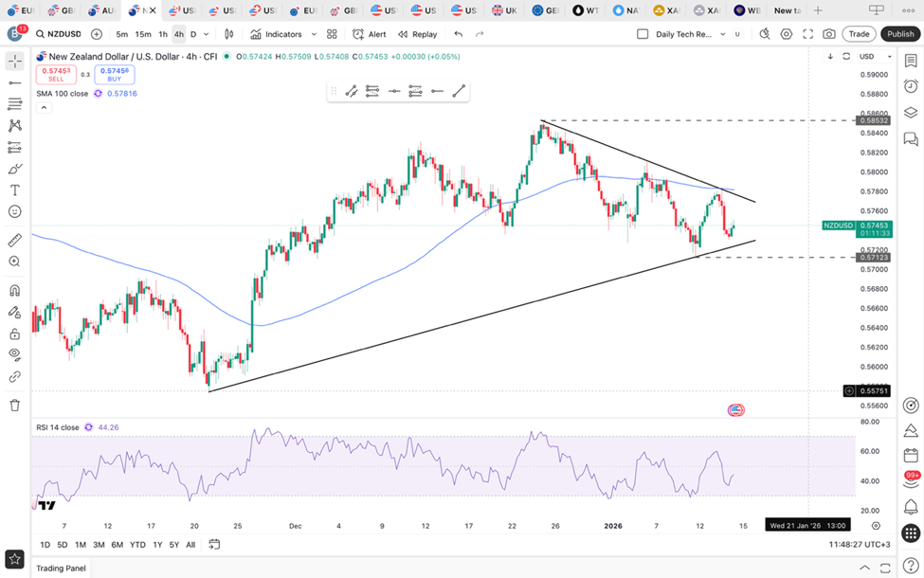Open the emoji icons tool
This screenshot has height=578, width=924.
(x=15, y=211)
